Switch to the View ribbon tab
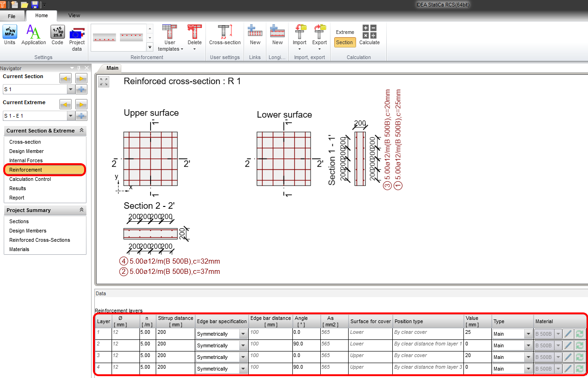Screen dimensions: 588x378 [74, 15]
